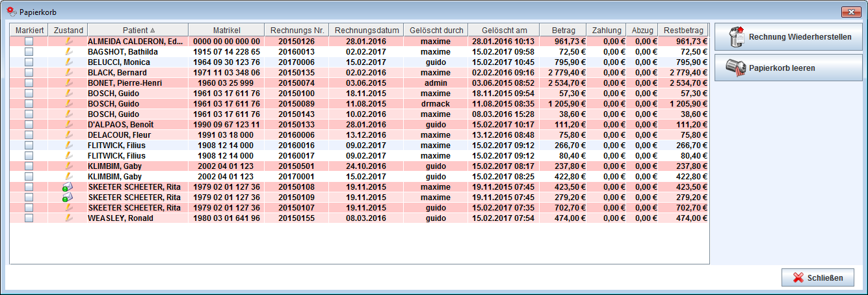Click status icon for invoice 20150109
868x295 pixels.
point(68,198)
